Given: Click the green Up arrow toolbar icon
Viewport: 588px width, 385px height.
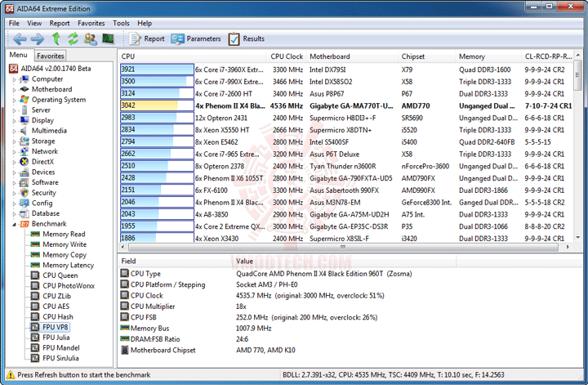Looking at the screenshot, I should tap(56, 38).
